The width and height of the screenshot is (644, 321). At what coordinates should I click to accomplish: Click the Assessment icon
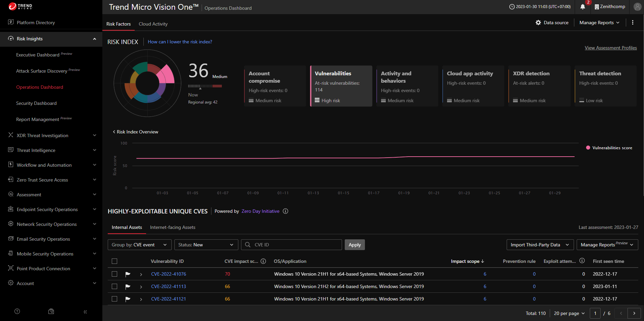pyautogui.click(x=11, y=194)
